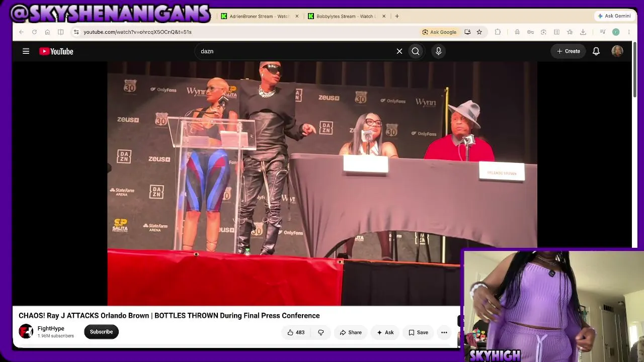Viewport: 644px width, 362px height.
Task: Start voice search with the microphone icon
Action: click(438, 51)
